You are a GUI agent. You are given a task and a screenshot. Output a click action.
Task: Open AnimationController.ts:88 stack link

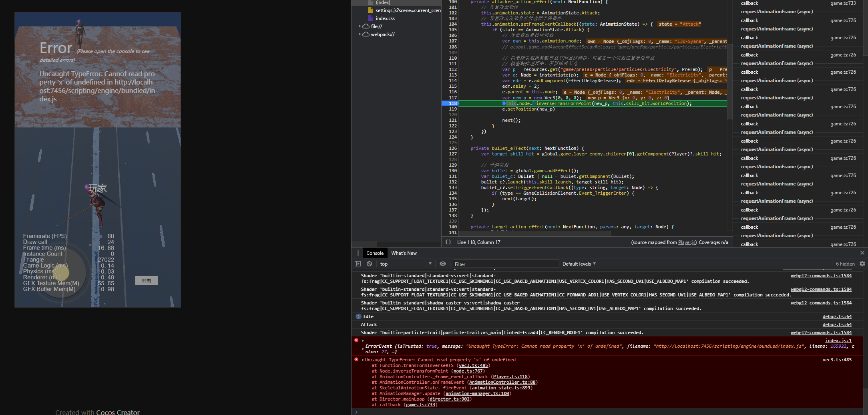[x=502, y=382]
